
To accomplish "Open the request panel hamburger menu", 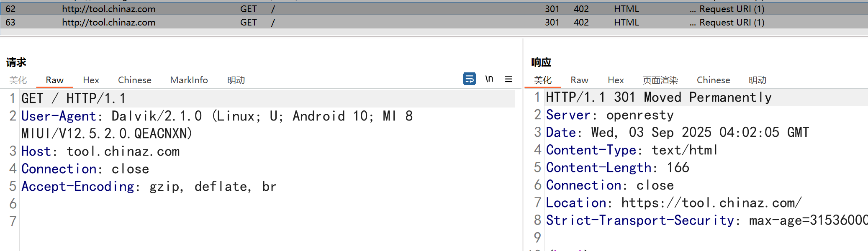I will coord(508,79).
